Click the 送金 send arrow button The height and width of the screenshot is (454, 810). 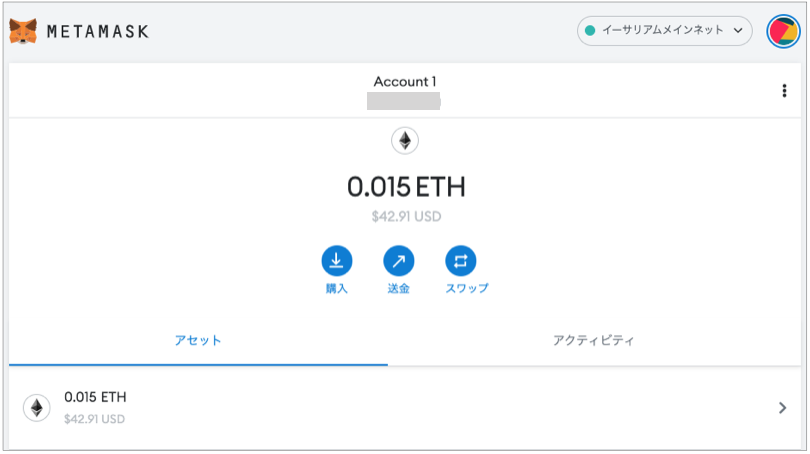(x=398, y=261)
